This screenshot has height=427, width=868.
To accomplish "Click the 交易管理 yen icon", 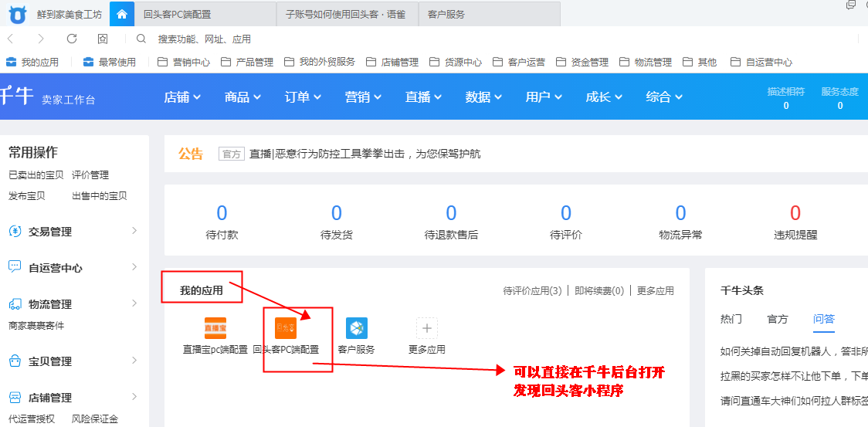I will 15,232.
